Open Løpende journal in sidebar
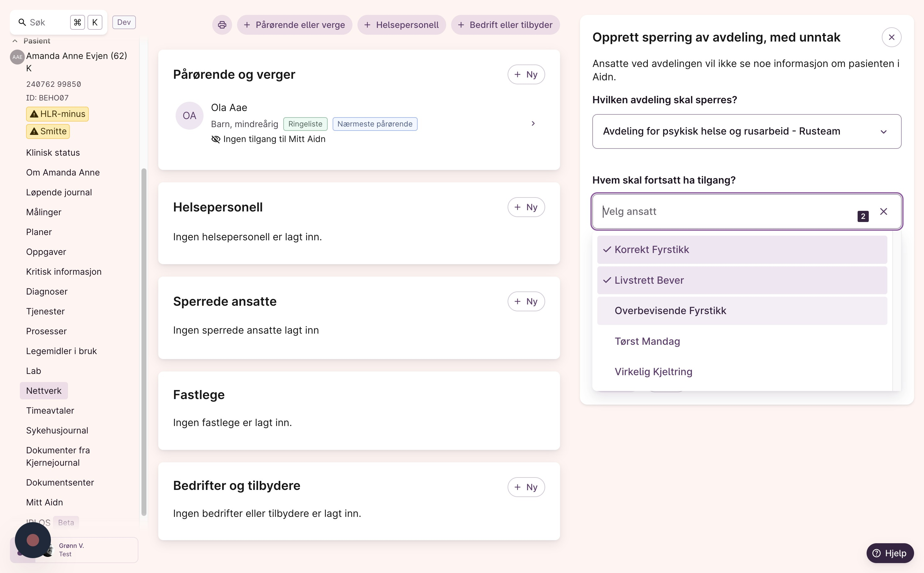Viewport: 924px width, 573px height. pyautogui.click(x=59, y=193)
